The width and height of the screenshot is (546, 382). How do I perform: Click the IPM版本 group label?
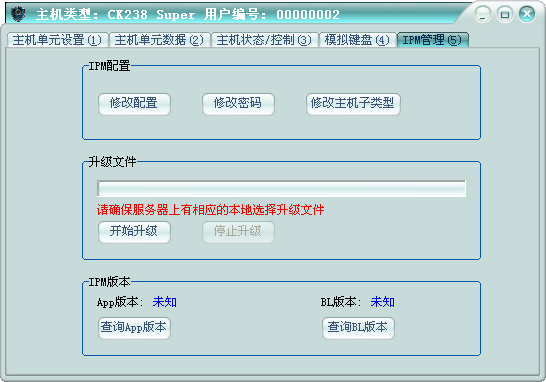point(109,282)
